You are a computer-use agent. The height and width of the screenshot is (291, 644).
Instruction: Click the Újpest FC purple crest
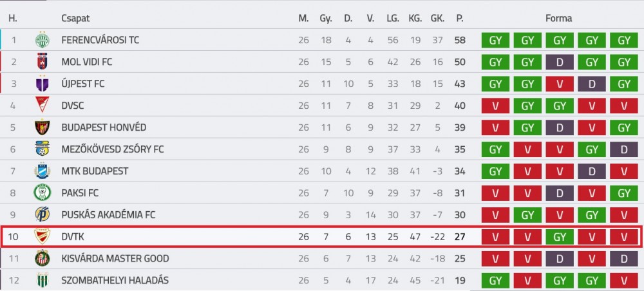42,84
